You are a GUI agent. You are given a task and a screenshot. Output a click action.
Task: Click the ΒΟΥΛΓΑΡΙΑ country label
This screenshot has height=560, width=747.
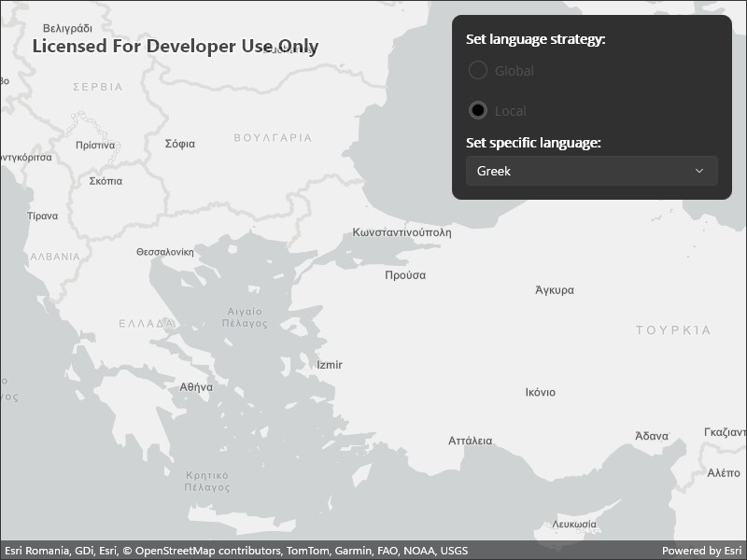[273, 138]
